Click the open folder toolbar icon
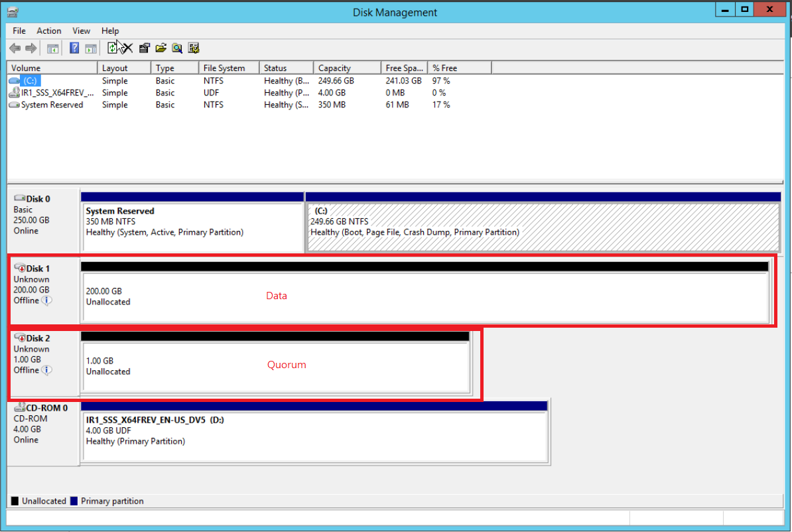This screenshot has height=532, width=792. [161, 48]
